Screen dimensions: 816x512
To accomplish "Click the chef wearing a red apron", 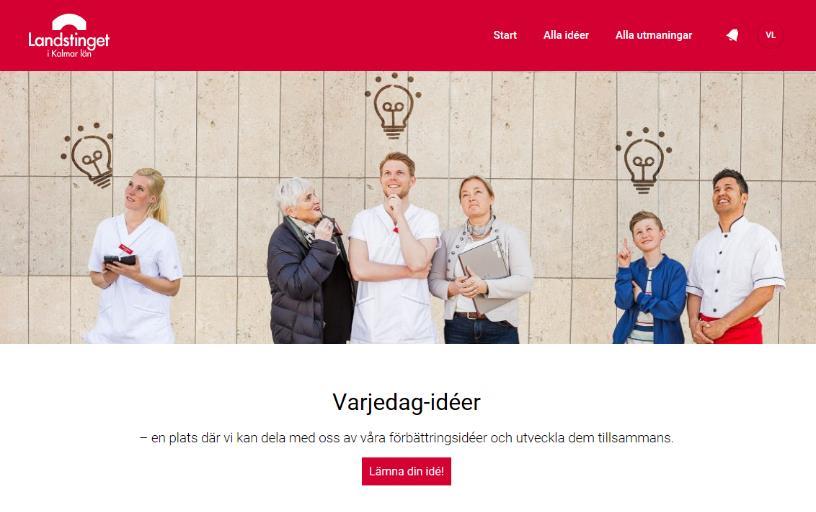I will (735, 257).
